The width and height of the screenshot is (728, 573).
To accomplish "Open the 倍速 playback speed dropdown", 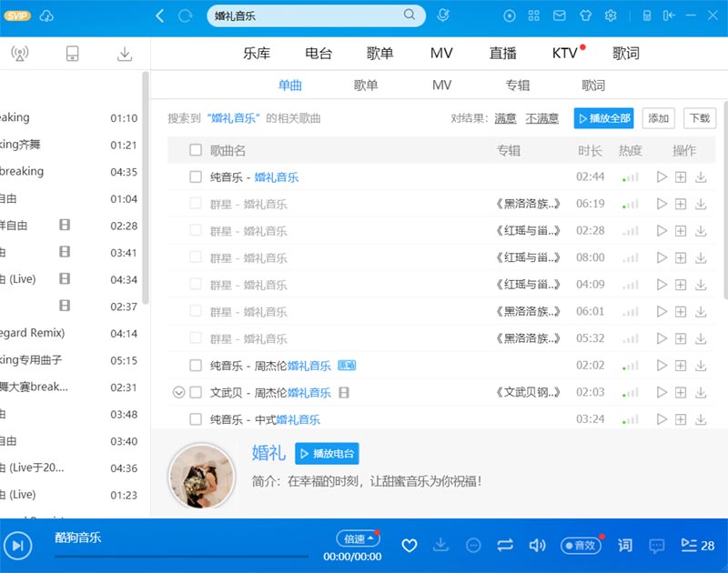I will 357,538.
